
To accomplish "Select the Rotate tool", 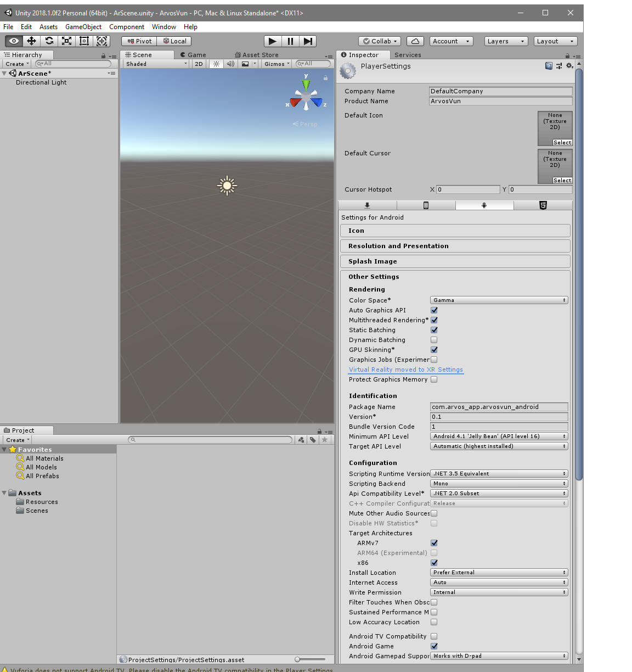I will [49, 41].
